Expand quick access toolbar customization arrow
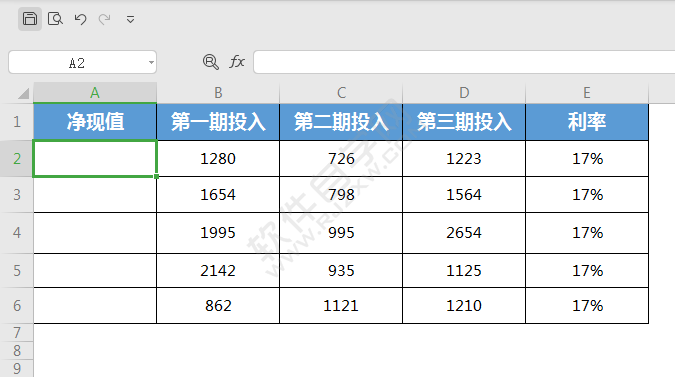 (130, 19)
